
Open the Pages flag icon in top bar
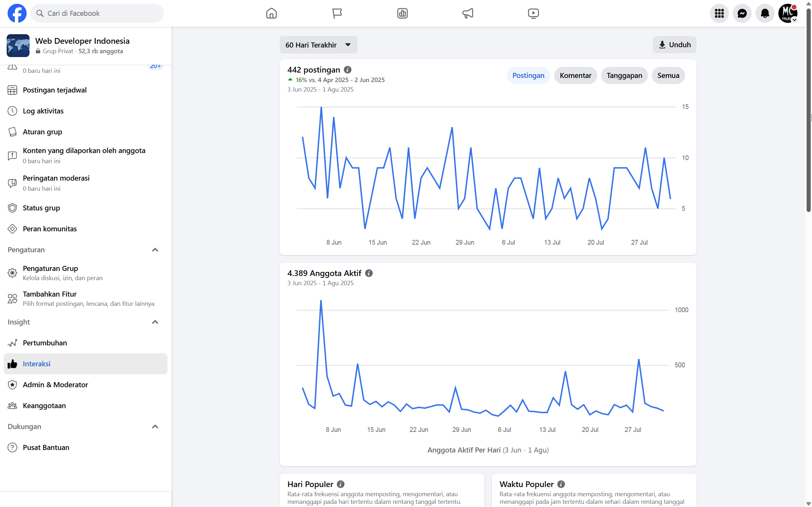coord(337,13)
